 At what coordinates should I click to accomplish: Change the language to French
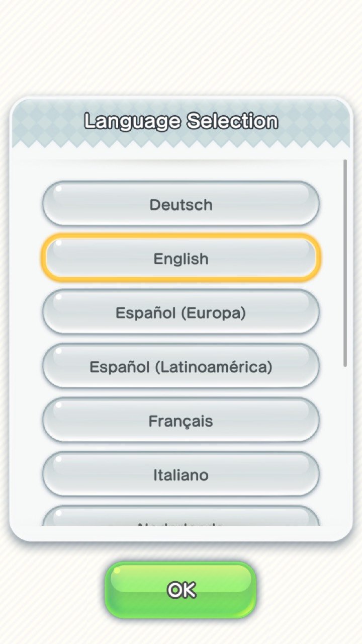[x=180, y=421]
